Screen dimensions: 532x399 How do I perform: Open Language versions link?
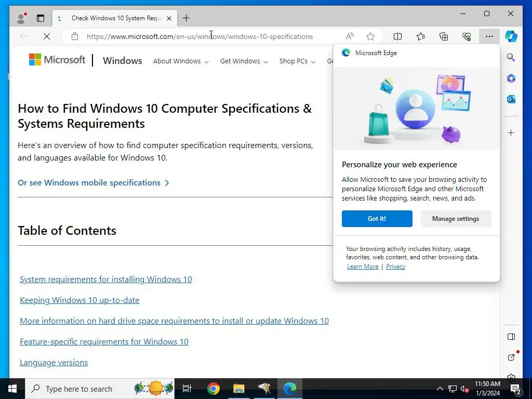(x=54, y=362)
